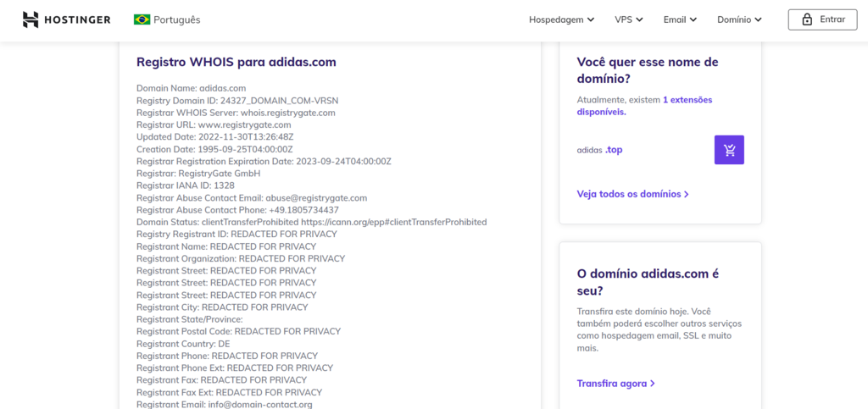The width and height of the screenshot is (868, 409).
Task: Click the Brazil flag icon
Action: [142, 19]
